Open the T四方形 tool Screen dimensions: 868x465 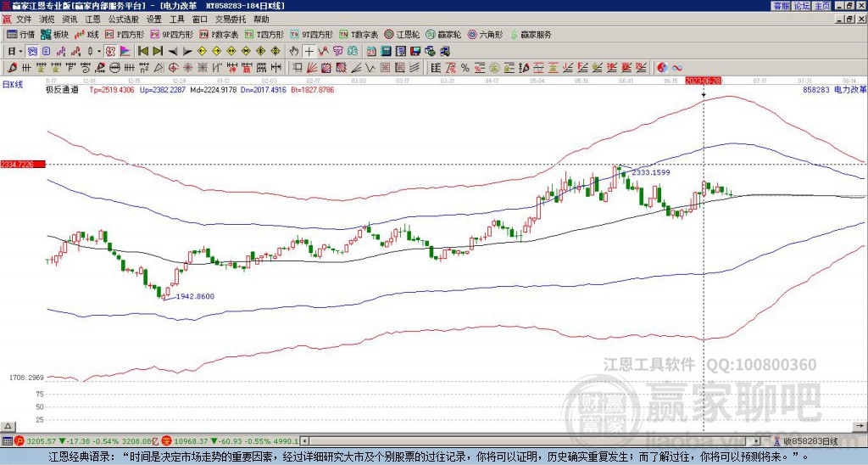tap(264, 34)
